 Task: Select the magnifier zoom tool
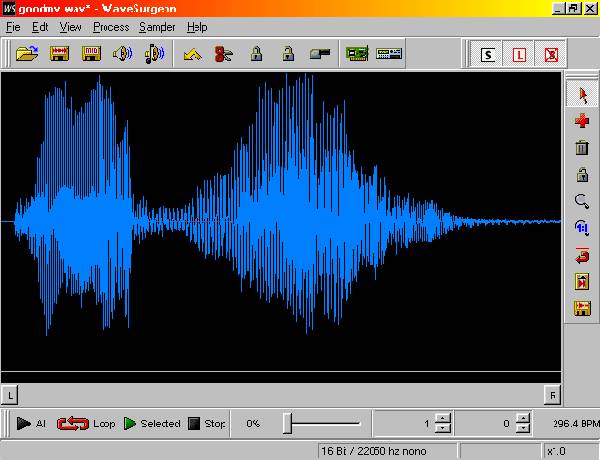[x=582, y=201]
